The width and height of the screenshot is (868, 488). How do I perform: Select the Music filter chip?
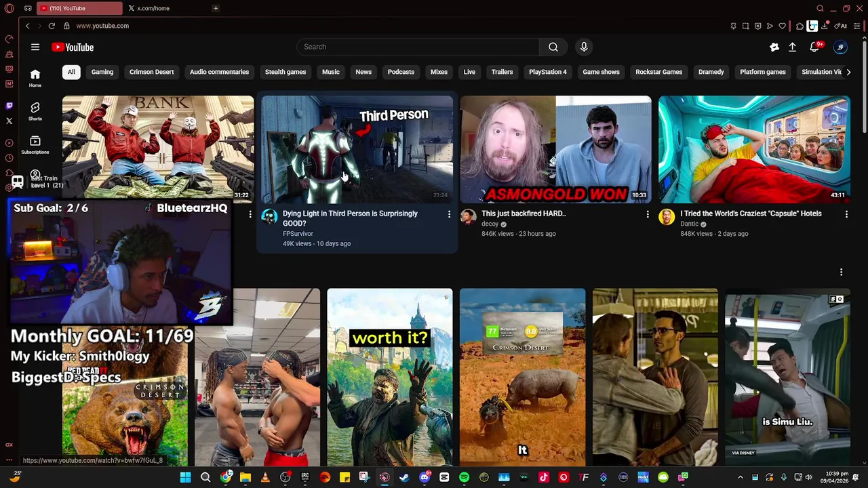pos(331,72)
